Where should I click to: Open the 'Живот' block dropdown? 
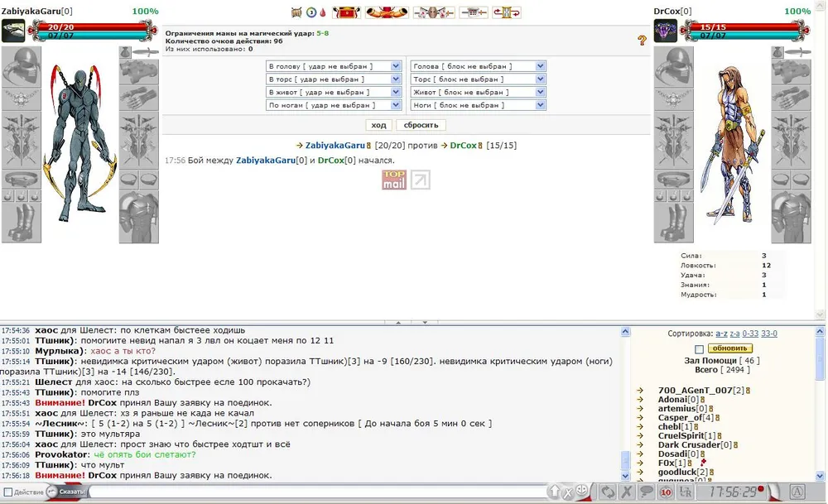(478, 92)
